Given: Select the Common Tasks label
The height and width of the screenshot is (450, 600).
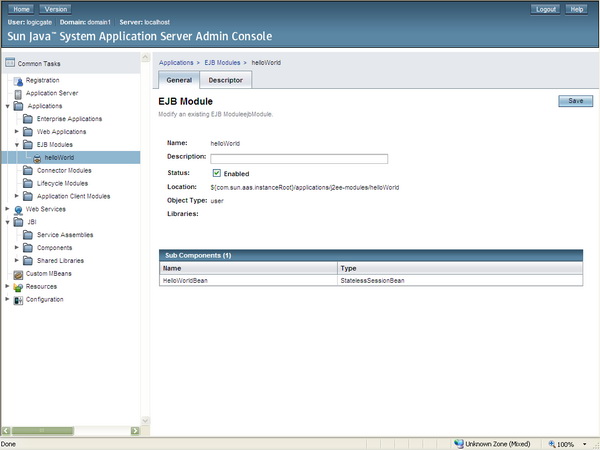Looking at the screenshot, I should pos(39,64).
